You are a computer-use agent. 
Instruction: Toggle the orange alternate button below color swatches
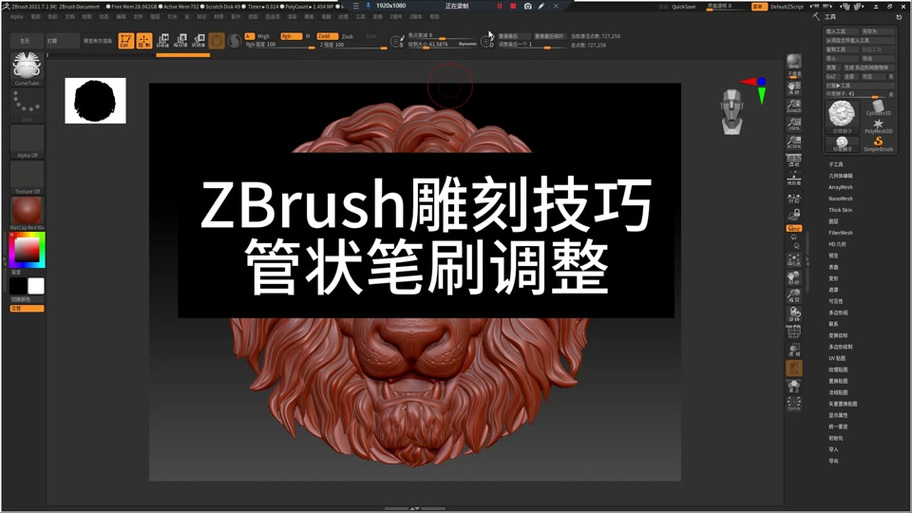pyautogui.click(x=27, y=308)
